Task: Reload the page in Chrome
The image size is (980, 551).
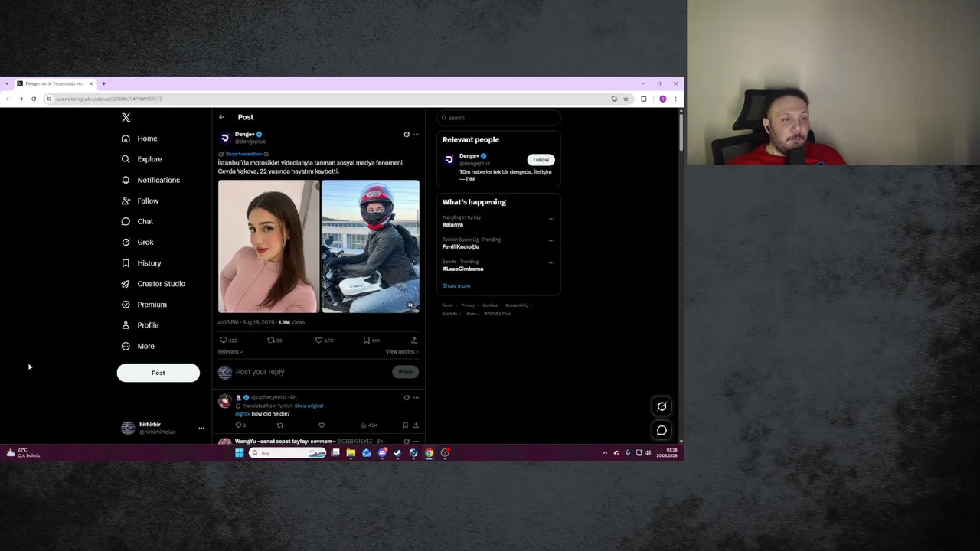Action: (34, 99)
